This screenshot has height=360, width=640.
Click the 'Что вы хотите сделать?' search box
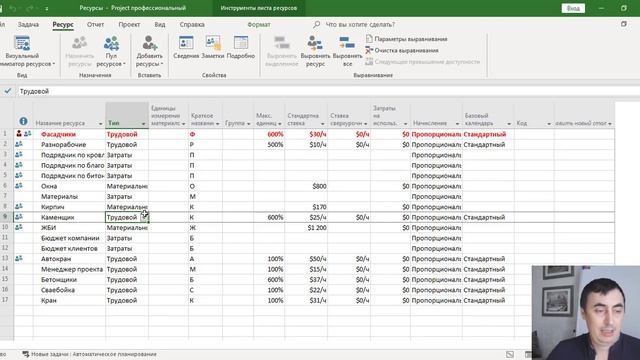click(x=360, y=24)
